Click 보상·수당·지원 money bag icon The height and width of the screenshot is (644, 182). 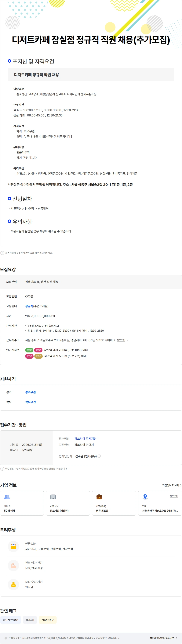(x=13, y=584)
